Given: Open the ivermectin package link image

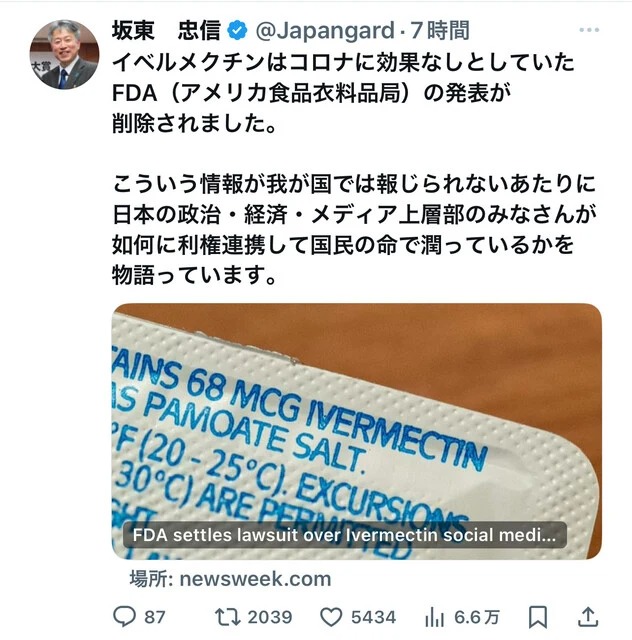Looking at the screenshot, I should click(357, 431).
